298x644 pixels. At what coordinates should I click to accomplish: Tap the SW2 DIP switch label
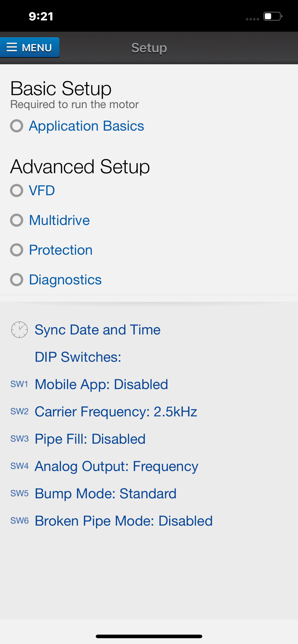(x=19, y=412)
